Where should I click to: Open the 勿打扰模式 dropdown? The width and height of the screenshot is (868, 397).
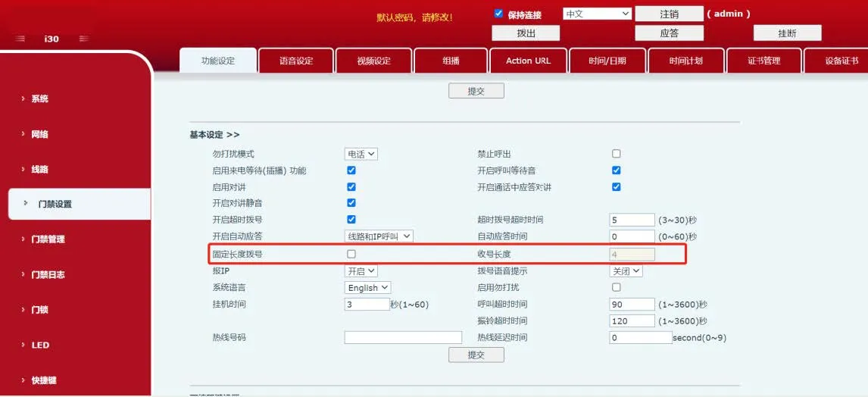click(x=361, y=154)
